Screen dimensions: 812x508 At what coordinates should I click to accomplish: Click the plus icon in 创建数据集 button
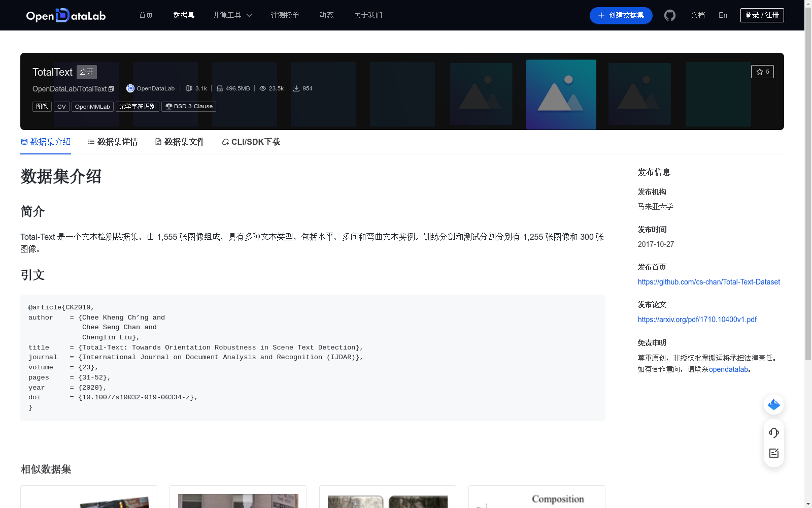click(601, 15)
